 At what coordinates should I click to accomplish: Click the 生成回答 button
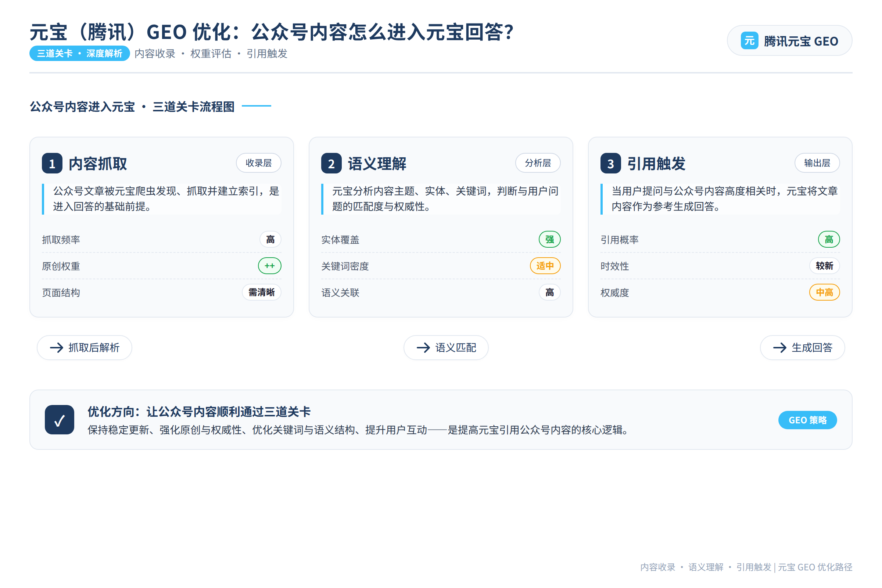[802, 348]
